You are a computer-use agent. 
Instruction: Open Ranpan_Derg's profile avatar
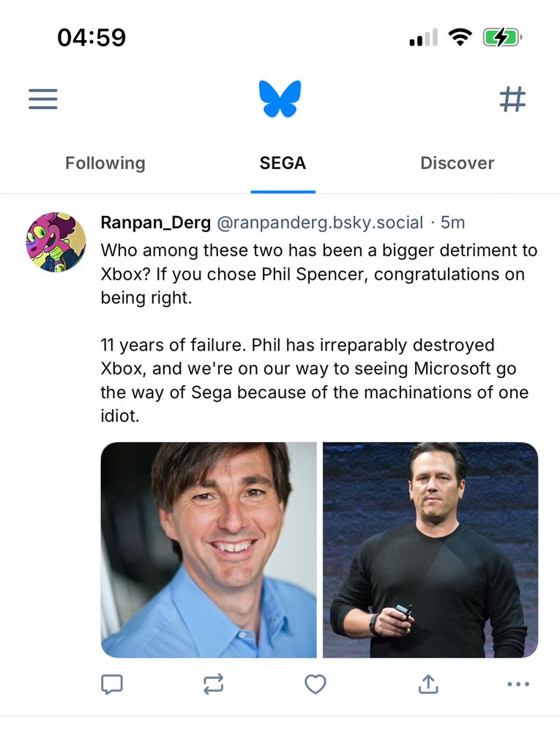tap(56, 242)
